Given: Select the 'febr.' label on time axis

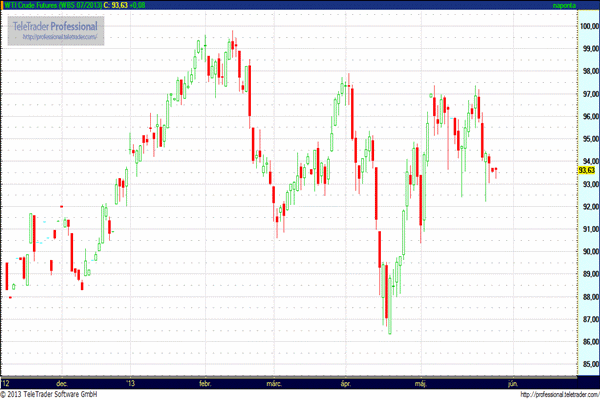Looking at the screenshot, I should [205, 382].
